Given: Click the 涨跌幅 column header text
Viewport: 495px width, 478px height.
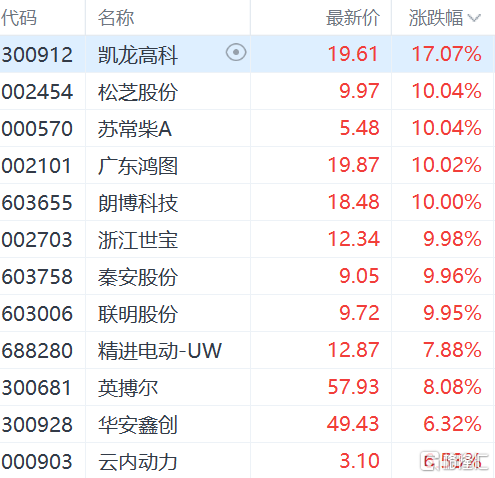Looking at the screenshot, I should 436,17.
